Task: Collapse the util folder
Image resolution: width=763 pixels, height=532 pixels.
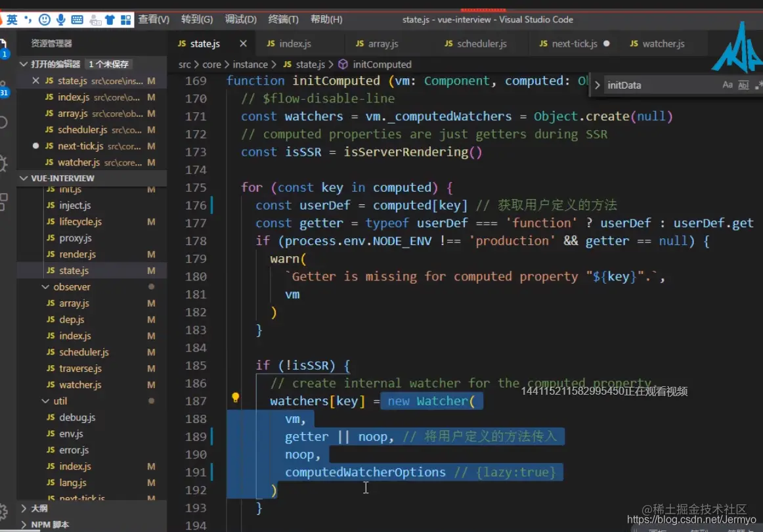Action: (45, 401)
